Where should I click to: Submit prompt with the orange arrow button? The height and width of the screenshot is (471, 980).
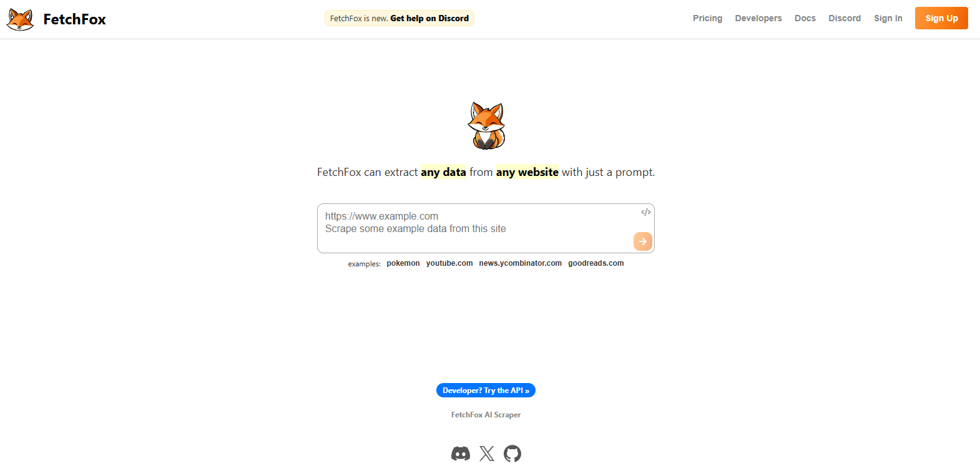[642, 241]
